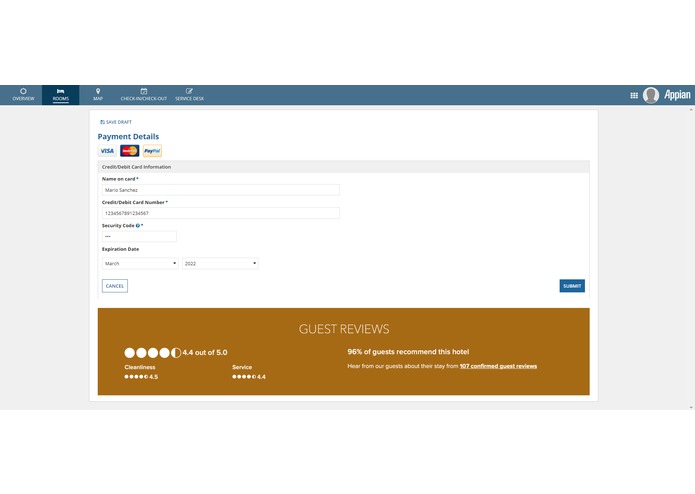
Task: Click the Appian logo
Action: tap(677, 95)
